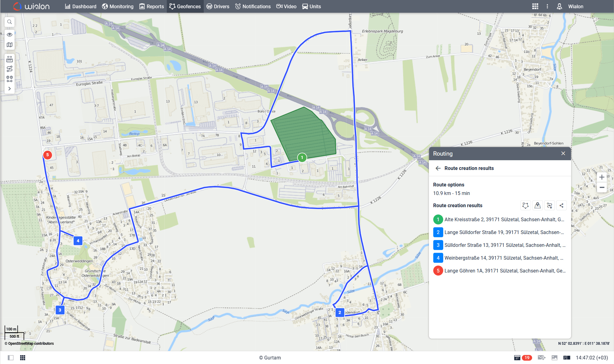The width and height of the screenshot is (614, 364).
Task: Open the Monitoring section
Action: pos(117,6)
